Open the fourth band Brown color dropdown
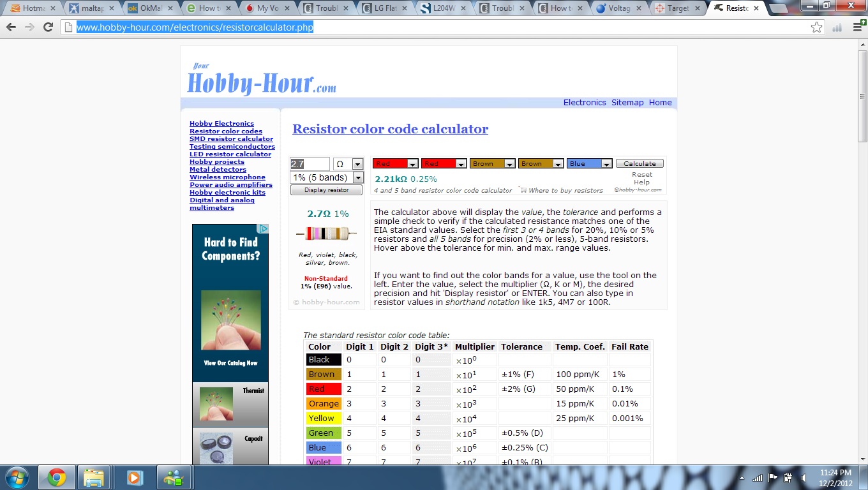Viewport: 868px width, 490px height. 541,164
